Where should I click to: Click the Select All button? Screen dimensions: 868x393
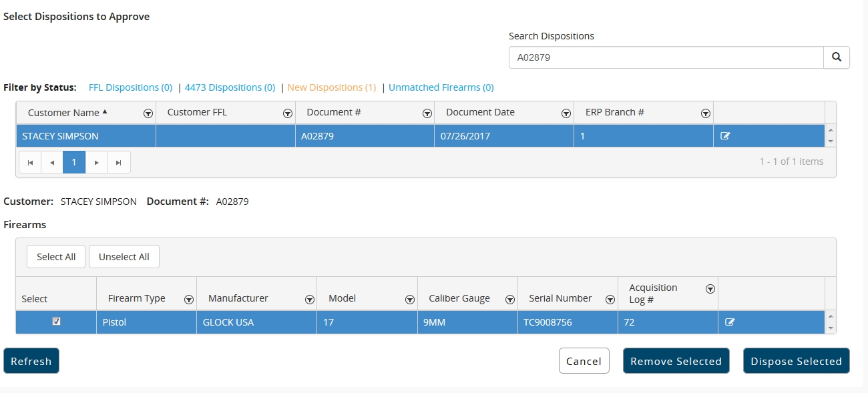56,257
